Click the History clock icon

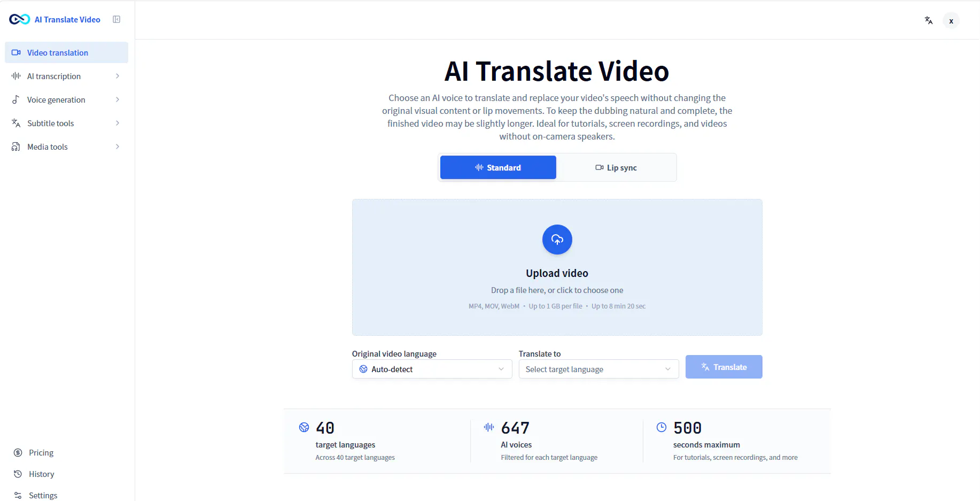click(x=18, y=474)
